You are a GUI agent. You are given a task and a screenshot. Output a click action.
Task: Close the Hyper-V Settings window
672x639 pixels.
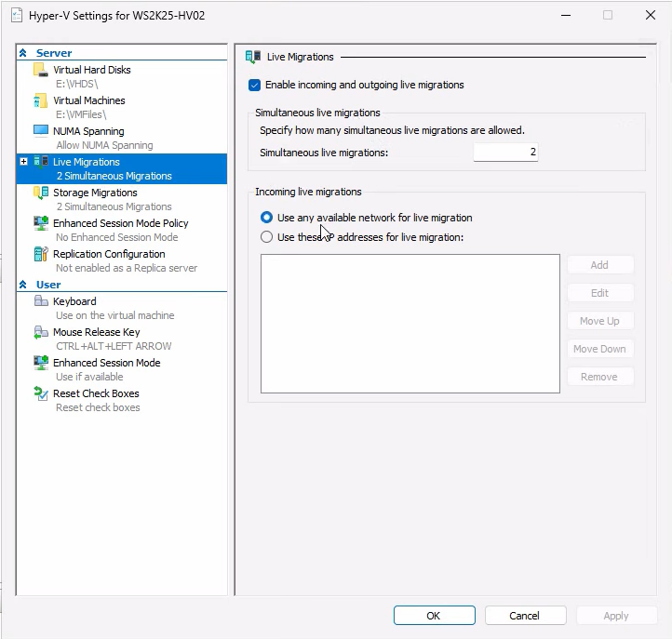point(651,15)
